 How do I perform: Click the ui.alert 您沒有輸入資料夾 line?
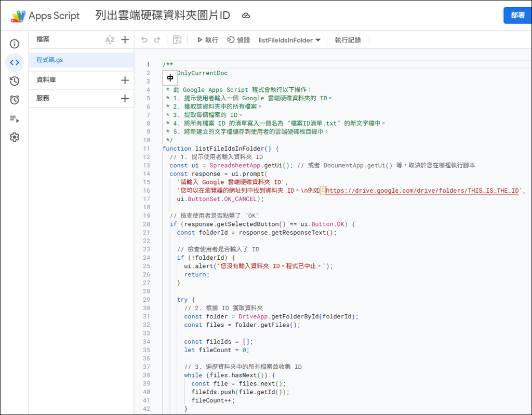point(259,266)
